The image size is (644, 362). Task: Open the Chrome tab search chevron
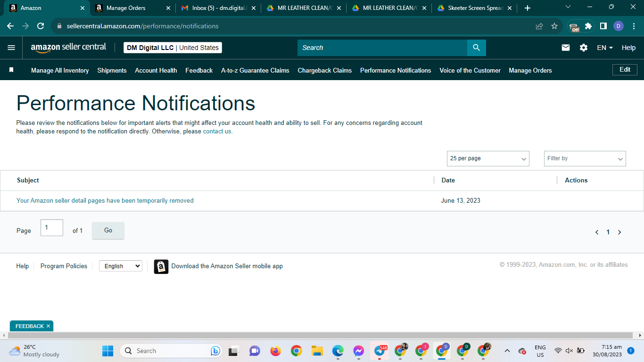coord(568,7)
